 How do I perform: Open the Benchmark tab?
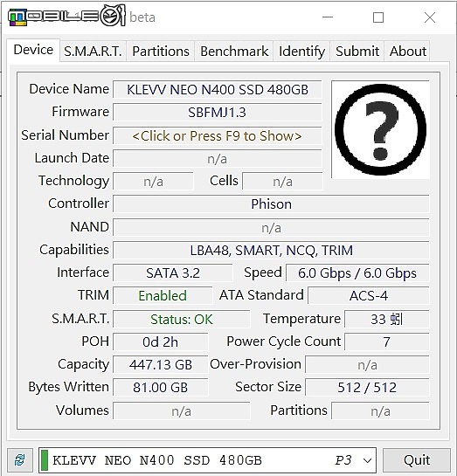[234, 52]
